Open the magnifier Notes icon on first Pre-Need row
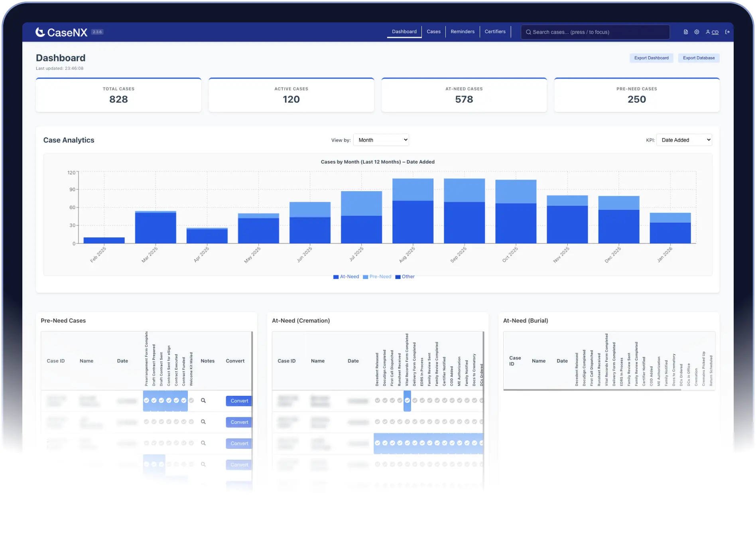 [204, 401]
